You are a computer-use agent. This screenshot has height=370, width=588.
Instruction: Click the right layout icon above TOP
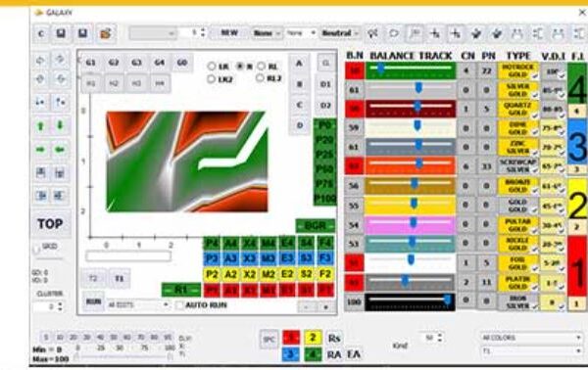click(60, 195)
